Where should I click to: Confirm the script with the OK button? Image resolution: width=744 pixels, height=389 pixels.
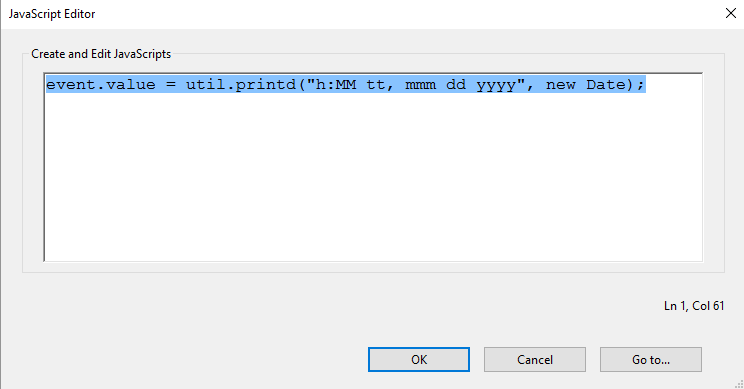(418, 360)
